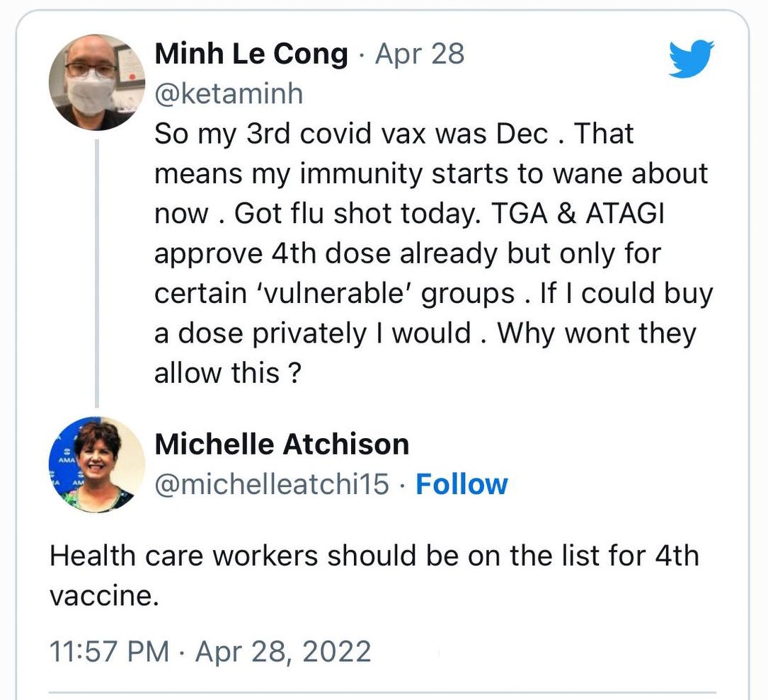Follow Michelle Atchison
The width and height of the screenshot is (768, 700).
pyautogui.click(x=462, y=484)
